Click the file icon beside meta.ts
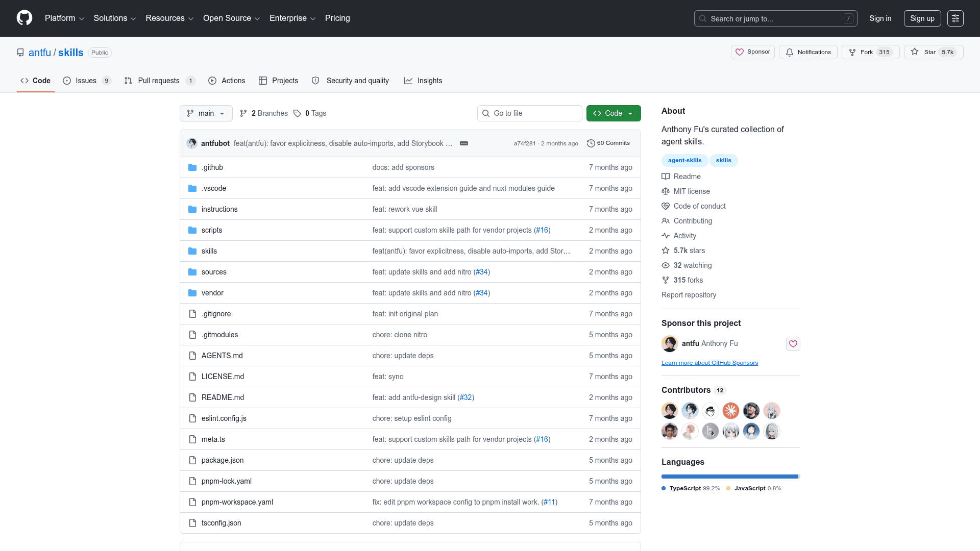 pyautogui.click(x=192, y=439)
